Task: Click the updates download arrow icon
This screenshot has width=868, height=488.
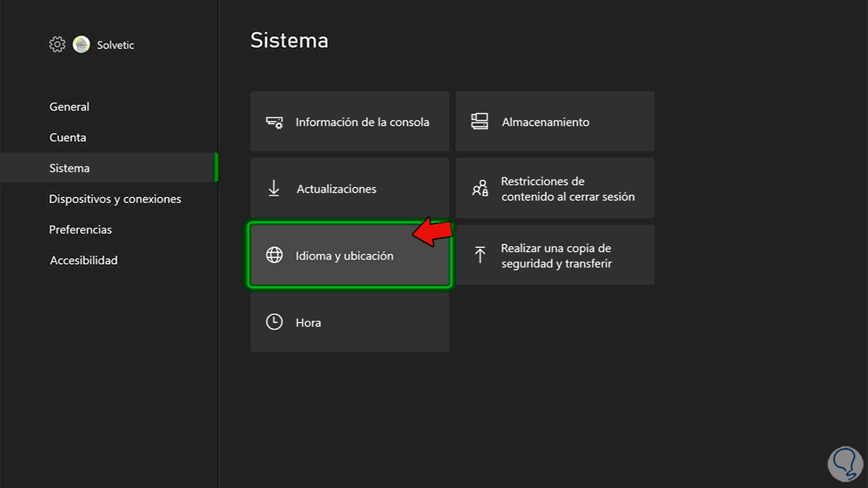Action: (274, 189)
